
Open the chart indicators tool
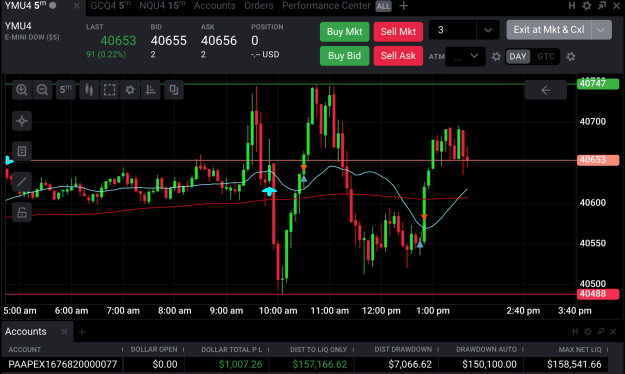coord(151,90)
